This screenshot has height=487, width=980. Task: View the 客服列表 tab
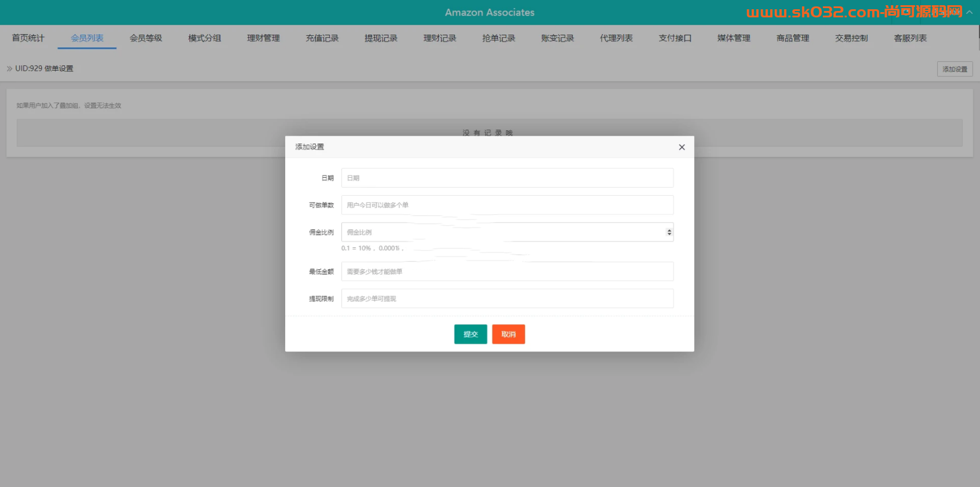(910, 38)
